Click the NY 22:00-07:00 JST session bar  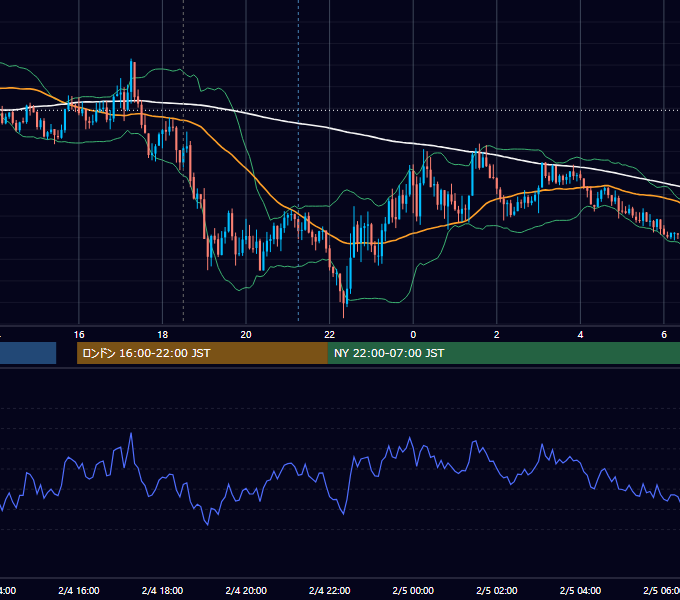pyautogui.click(x=503, y=353)
